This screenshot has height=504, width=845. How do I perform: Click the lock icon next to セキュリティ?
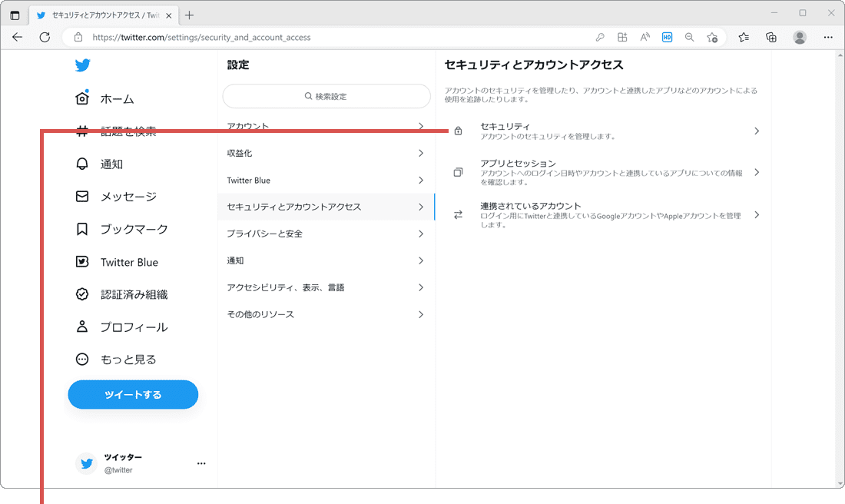point(457,131)
